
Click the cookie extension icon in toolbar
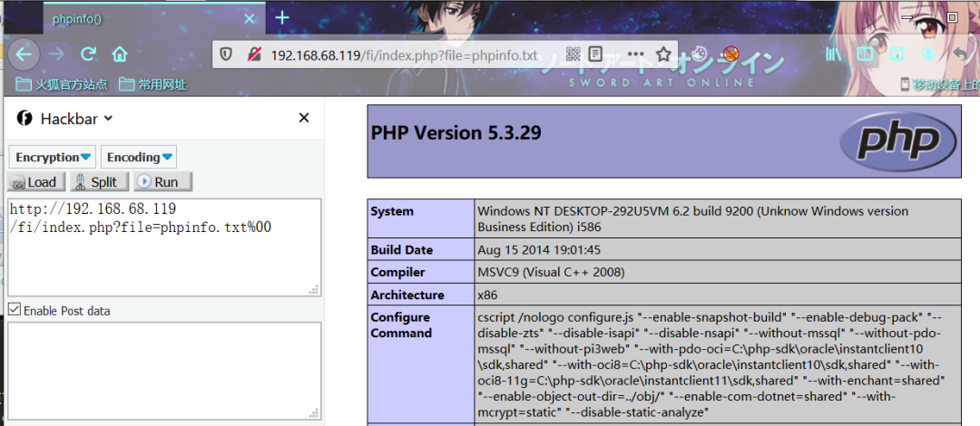(x=701, y=53)
